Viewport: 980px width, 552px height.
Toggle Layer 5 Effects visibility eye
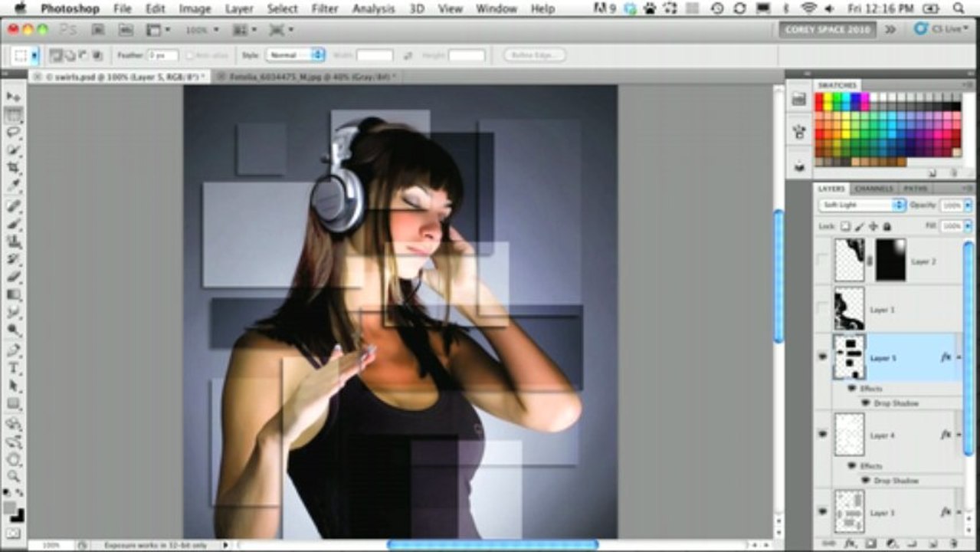point(852,389)
